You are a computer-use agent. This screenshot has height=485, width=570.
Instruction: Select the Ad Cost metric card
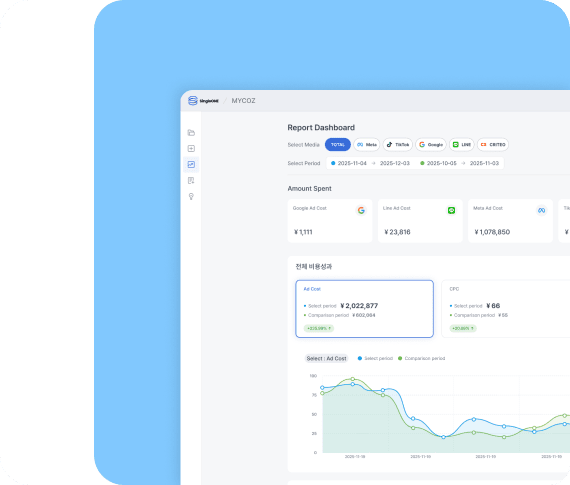coord(365,309)
